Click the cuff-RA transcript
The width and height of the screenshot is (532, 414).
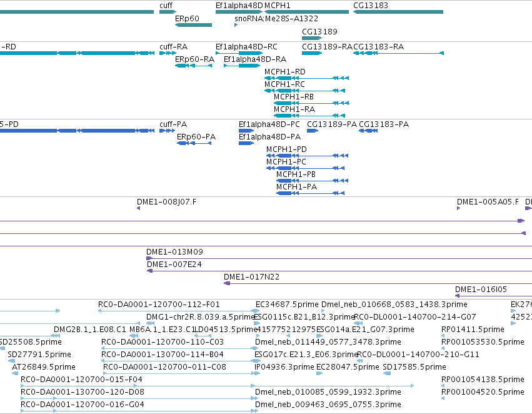(168, 53)
